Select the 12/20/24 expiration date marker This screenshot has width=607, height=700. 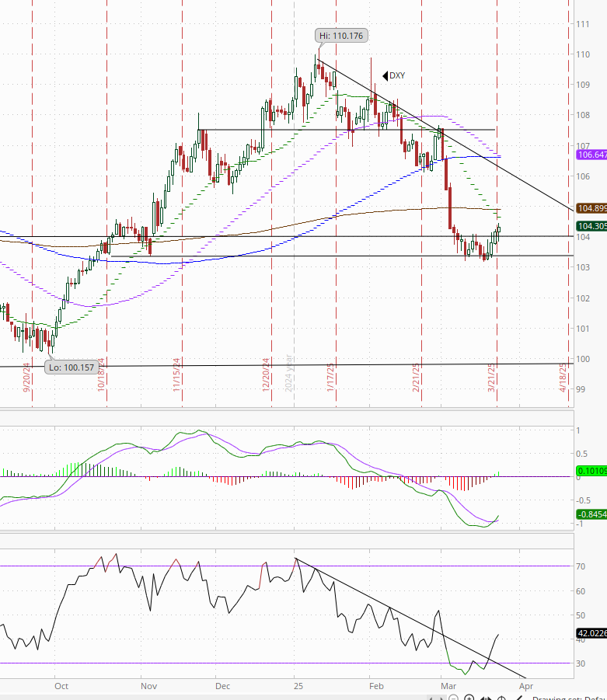[x=267, y=375]
